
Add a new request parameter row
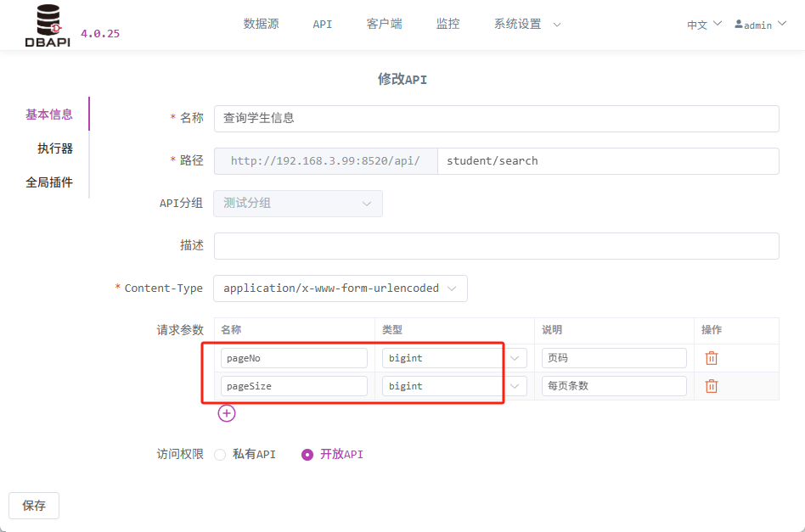227,413
